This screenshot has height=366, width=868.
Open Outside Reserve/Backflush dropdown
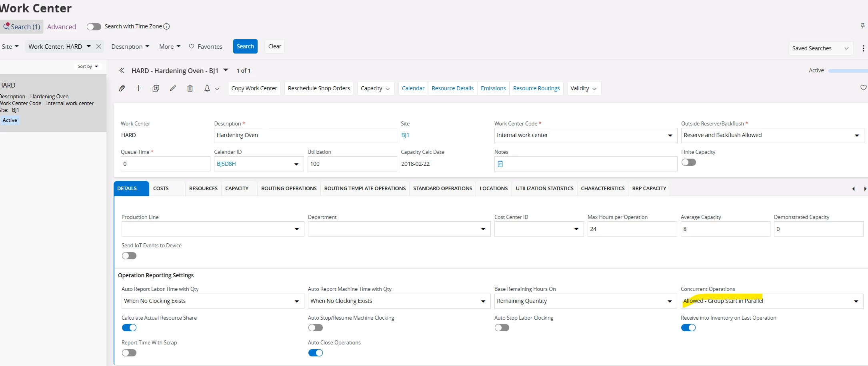(857, 135)
